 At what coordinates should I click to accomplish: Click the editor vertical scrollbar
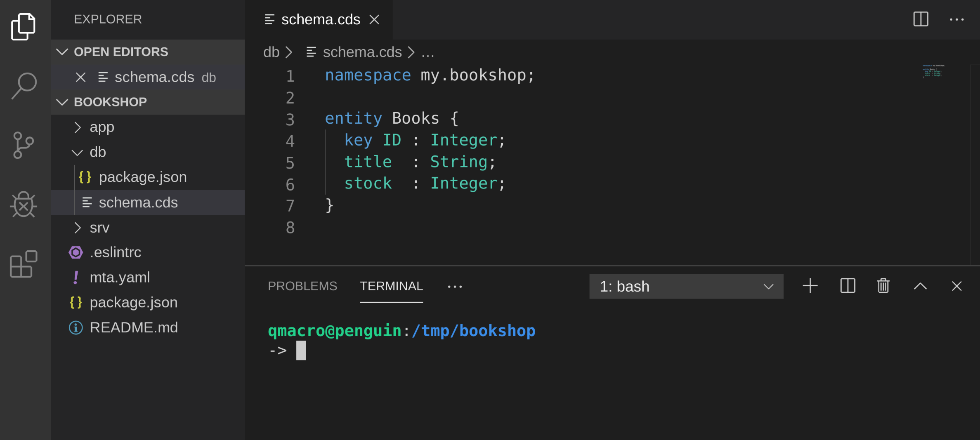pyautogui.click(x=975, y=164)
